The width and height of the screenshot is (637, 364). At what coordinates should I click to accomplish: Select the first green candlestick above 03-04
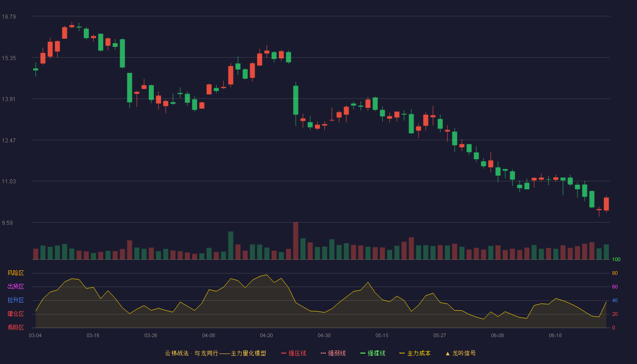point(35,69)
